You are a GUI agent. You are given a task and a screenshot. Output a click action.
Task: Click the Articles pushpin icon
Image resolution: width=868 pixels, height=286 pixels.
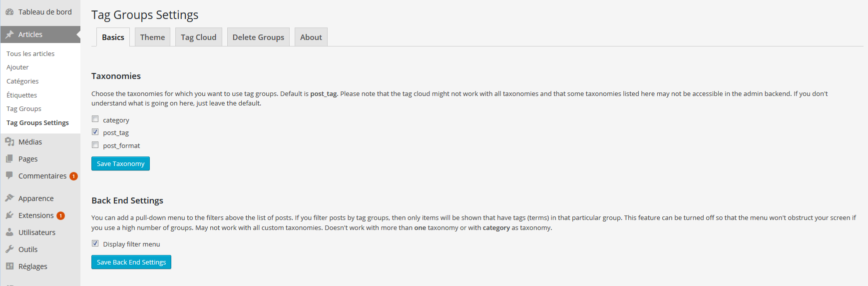click(x=9, y=34)
